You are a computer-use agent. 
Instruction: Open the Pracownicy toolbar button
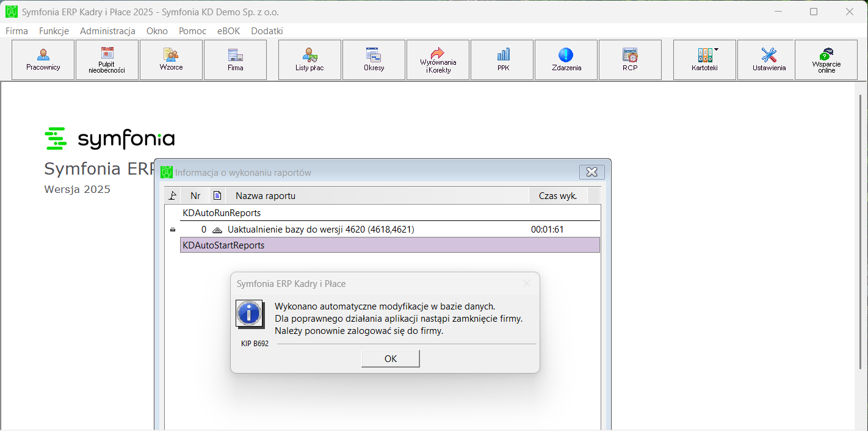43,60
